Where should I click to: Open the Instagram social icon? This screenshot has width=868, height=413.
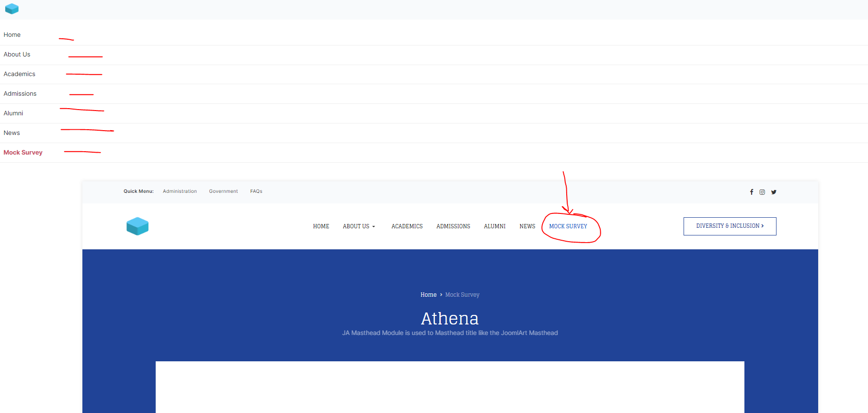[x=762, y=192]
